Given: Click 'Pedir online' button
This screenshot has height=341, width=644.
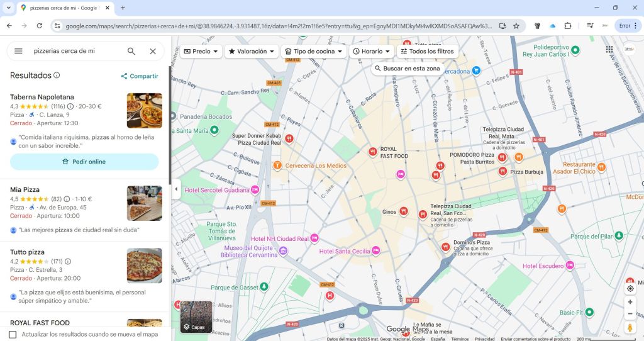Looking at the screenshot, I should pyautogui.click(x=84, y=162).
